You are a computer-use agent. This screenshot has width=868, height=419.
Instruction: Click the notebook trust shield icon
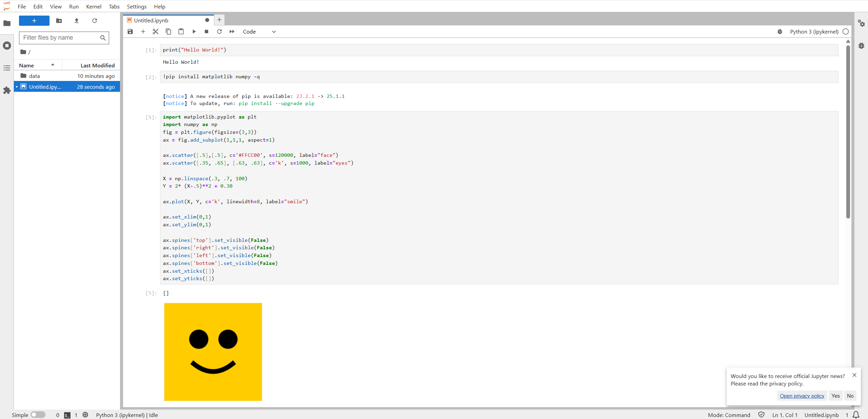coord(761,415)
